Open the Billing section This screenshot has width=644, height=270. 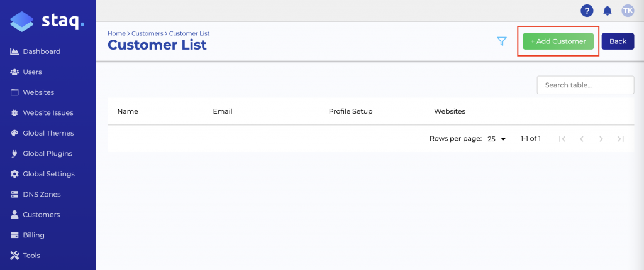click(x=33, y=235)
